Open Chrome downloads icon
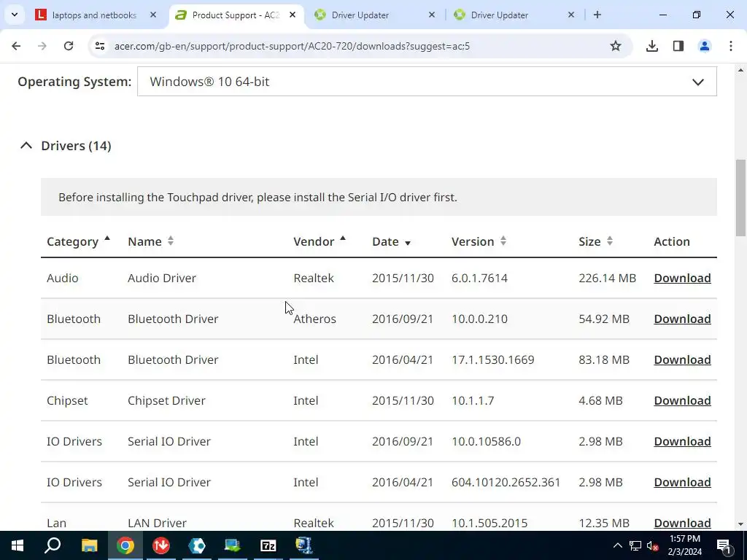The height and width of the screenshot is (560, 747). 651,46
